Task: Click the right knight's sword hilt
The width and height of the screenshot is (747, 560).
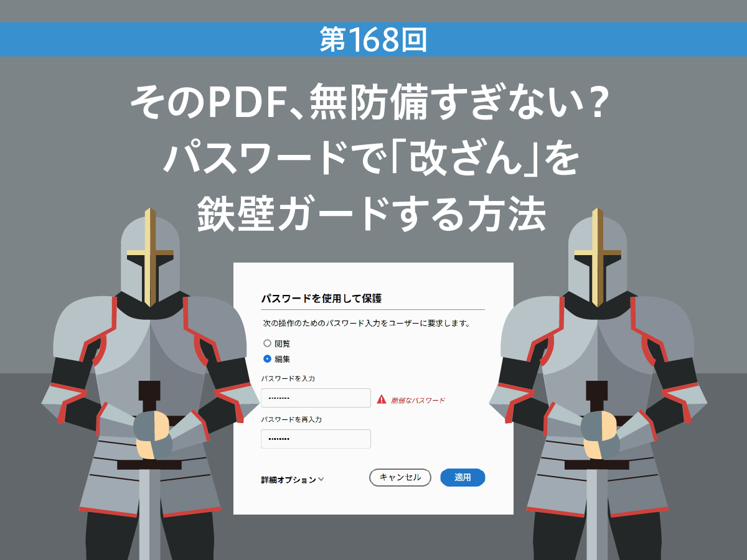Action: click(598, 429)
